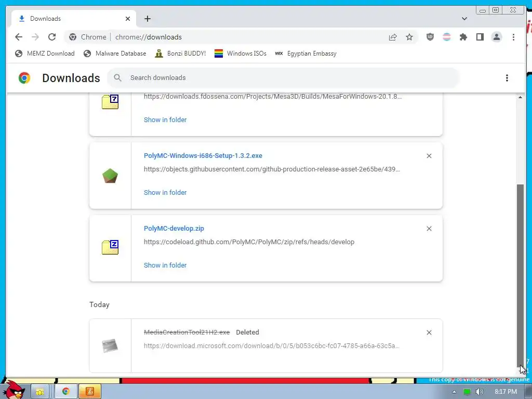The width and height of the screenshot is (532, 399).
Task: Open a new tab with plus button
Action: pos(147,19)
